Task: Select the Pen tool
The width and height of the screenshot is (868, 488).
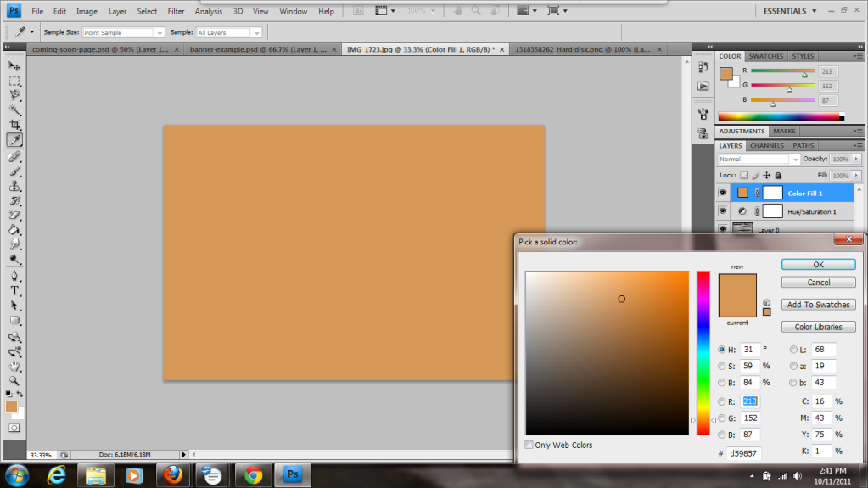Action: pos(14,276)
